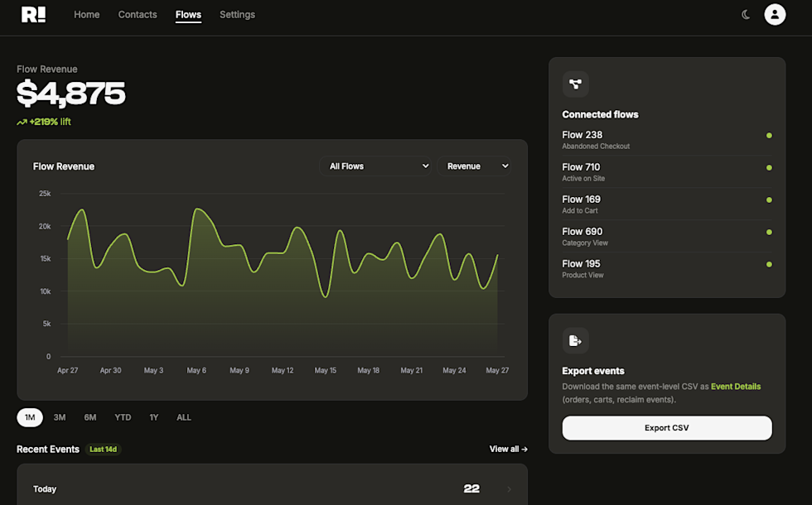Viewport: 812px width, 505px height.
Task: Click the May 15 axis label
Action: [325, 371]
